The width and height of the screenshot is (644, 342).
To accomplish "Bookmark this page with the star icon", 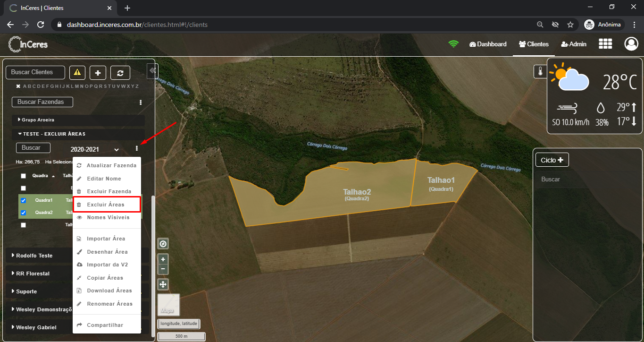I will [570, 25].
